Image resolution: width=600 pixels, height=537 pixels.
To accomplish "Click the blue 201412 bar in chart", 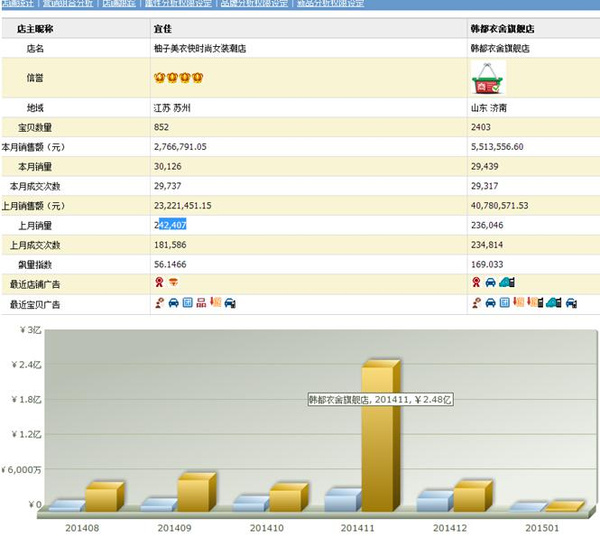I will [435, 501].
